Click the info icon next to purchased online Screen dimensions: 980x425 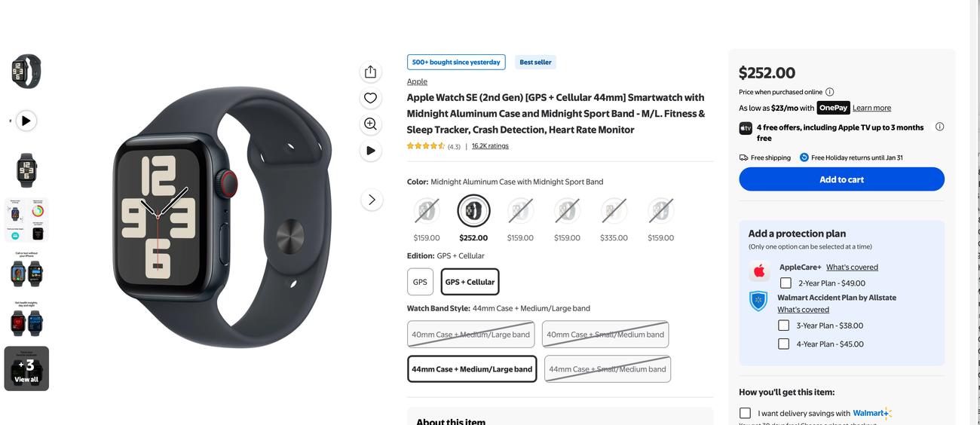[x=830, y=92]
